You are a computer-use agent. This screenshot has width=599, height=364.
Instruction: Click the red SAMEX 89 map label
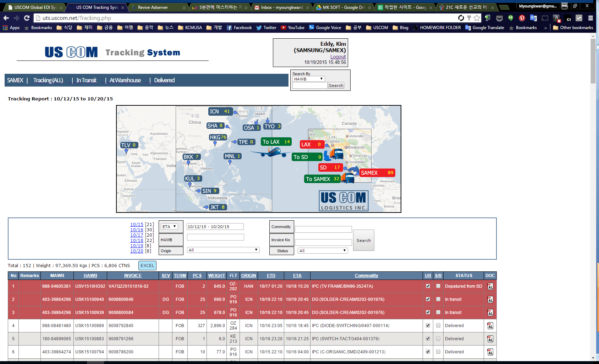(x=377, y=173)
